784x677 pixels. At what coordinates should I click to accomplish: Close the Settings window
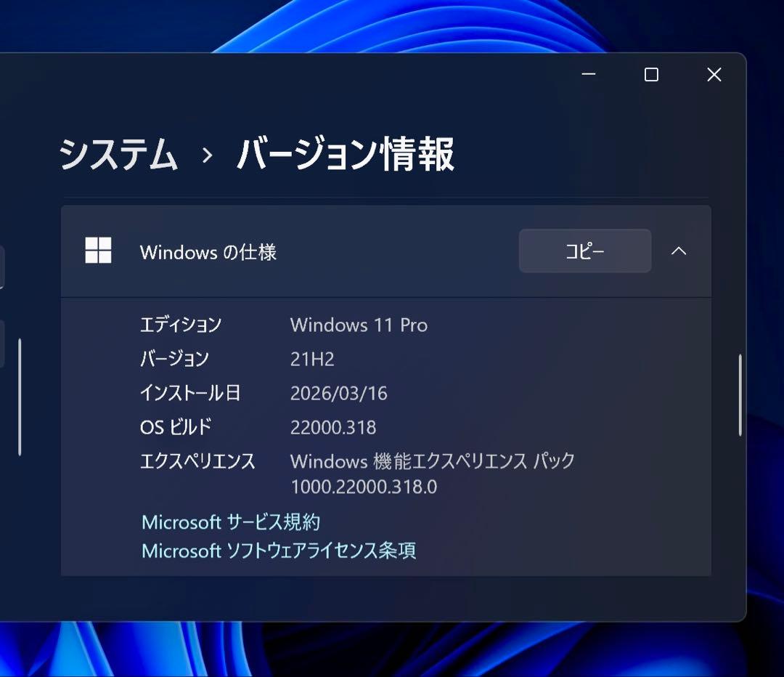[714, 74]
